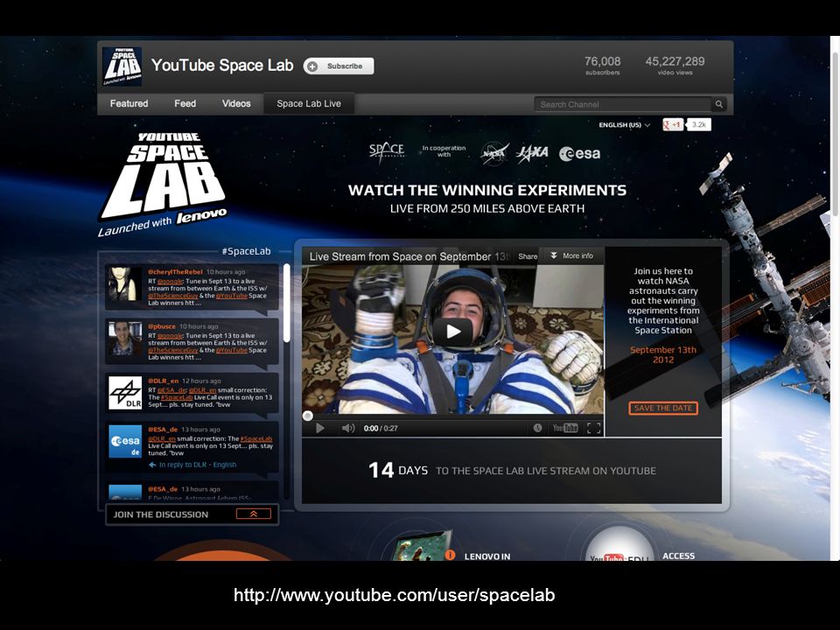Click the YouTube Space Lab channel logo
This screenshot has height=630, width=840.
[122, 66]
